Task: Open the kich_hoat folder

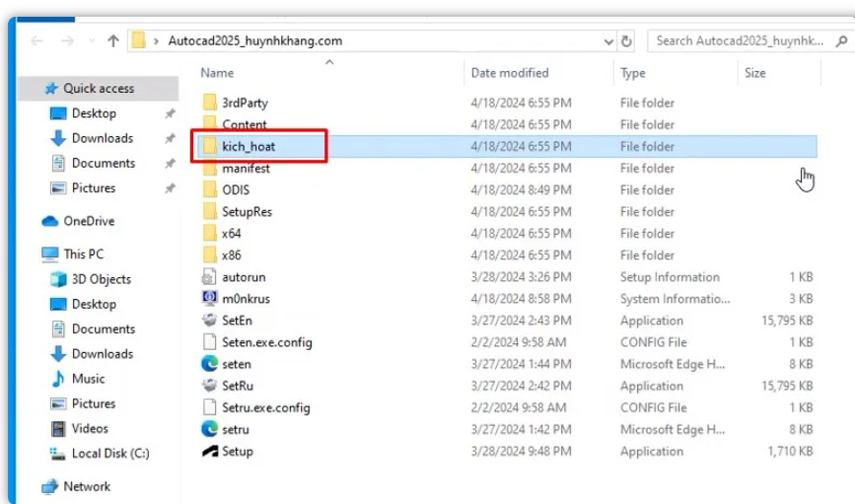Action: point(248,147)
